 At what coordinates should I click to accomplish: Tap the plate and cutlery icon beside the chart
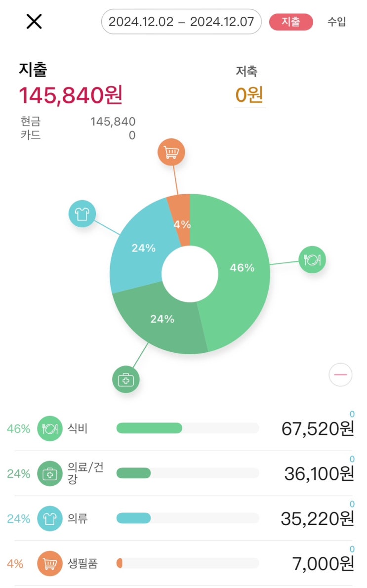[312, 259]
